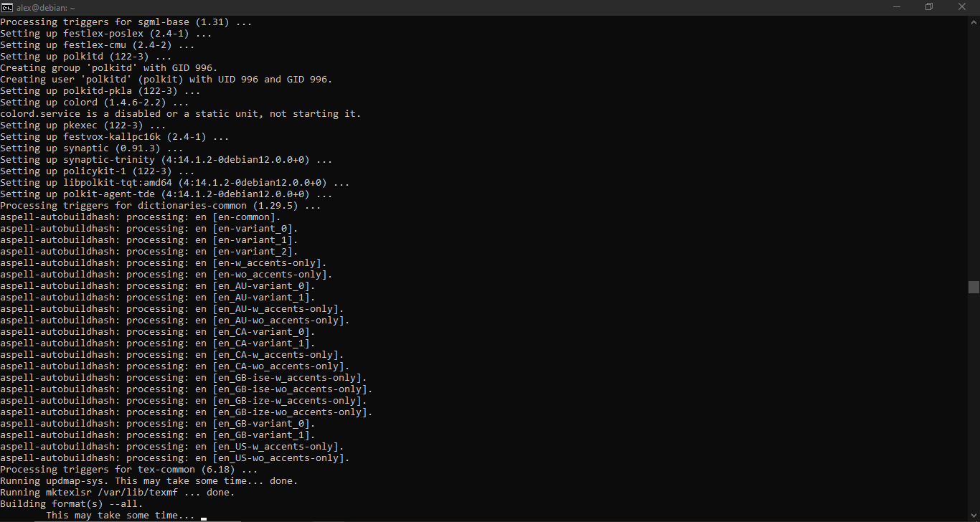The height and width of the screenshot is (522, 980).
Task: Open the console window system menu icon
Action: coord(8,6)
